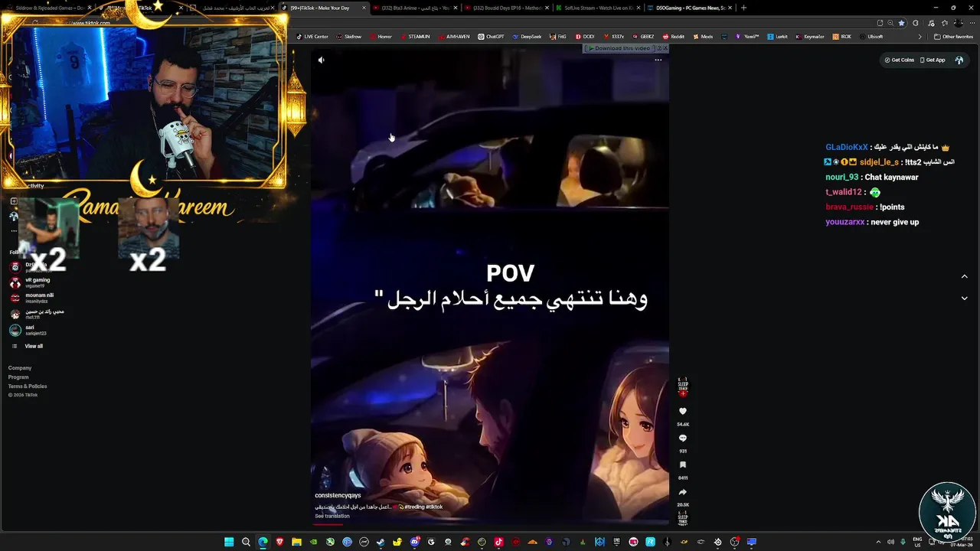Go to the previous video with up chevron

(964, 276)
